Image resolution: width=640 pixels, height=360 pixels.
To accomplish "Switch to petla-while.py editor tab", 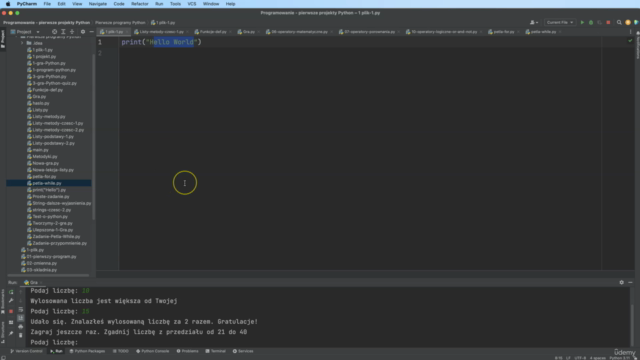I will click(543, 31).
